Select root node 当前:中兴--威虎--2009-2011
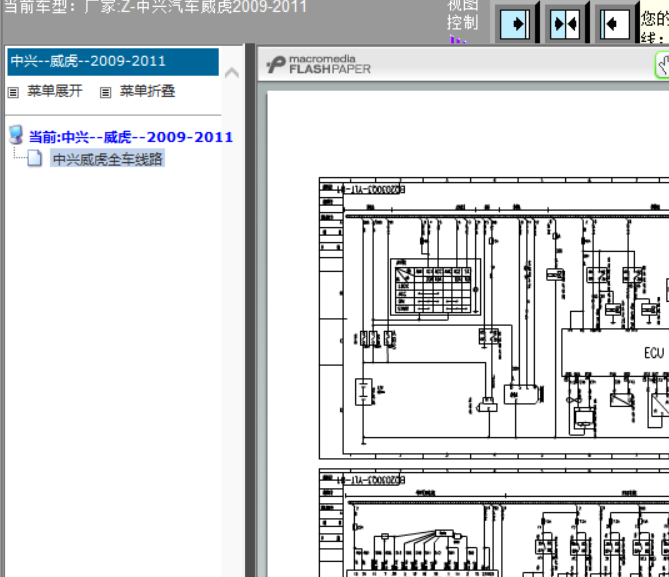The width and height of the screenshot is (669, 577). [x=131, y=137]
